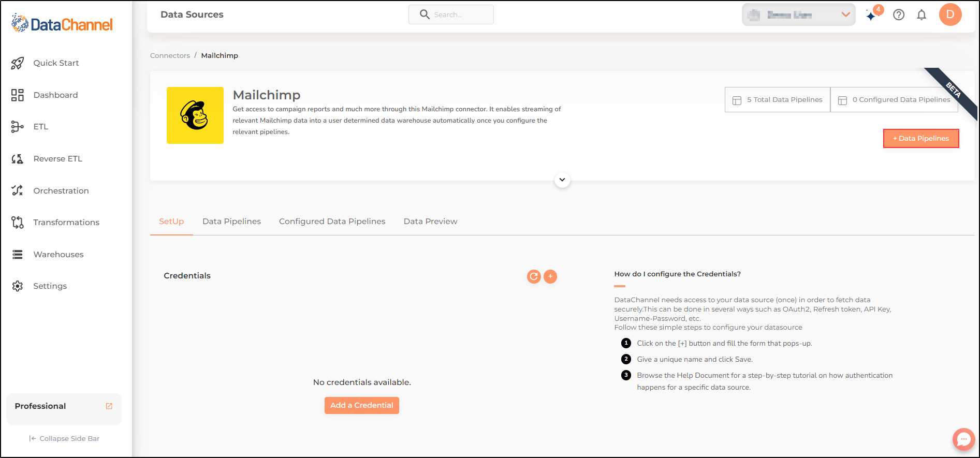The image size is (980, 458).
Task: Click 'No credentials available.' text
Action: coord(362,382)
